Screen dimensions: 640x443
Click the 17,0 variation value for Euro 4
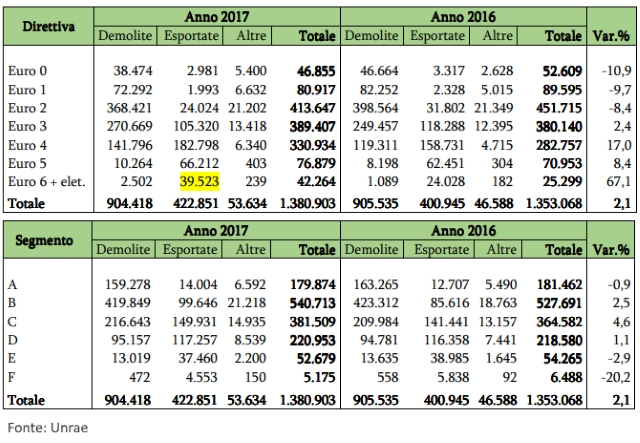coord(614,146)
